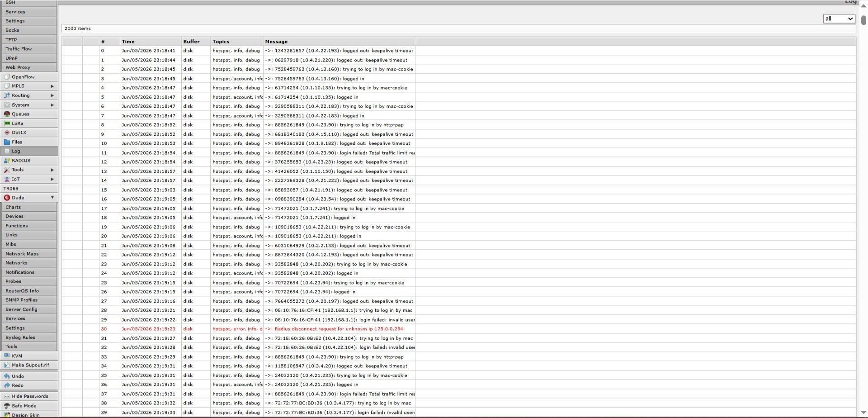Open the SNMP Profiles menu item
This screenshot has height=418, width=868.
[x=29, y=300]
